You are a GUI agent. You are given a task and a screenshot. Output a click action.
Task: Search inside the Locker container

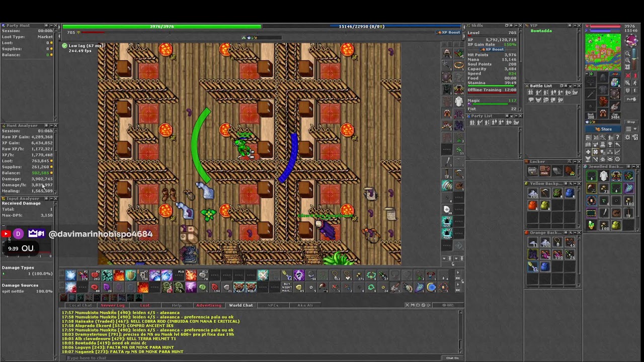tap(570, 161)
